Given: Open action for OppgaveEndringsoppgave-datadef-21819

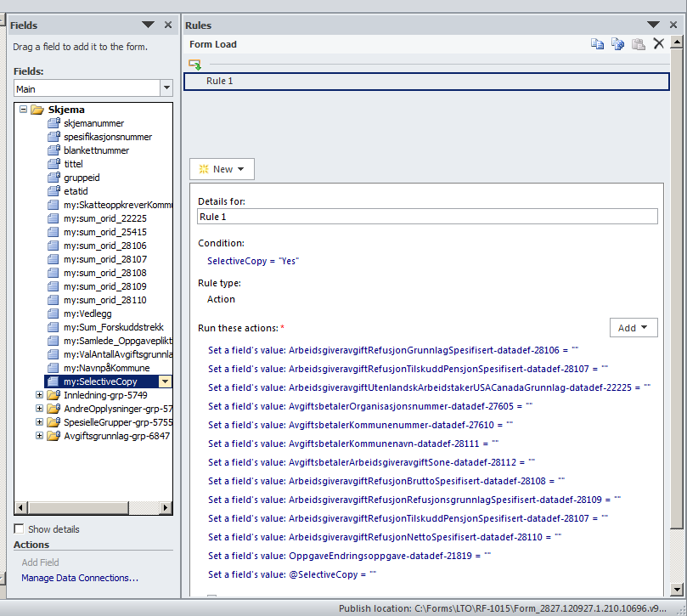Looking at the screenshot, I should pyautogui.click(x=350, y=556).
